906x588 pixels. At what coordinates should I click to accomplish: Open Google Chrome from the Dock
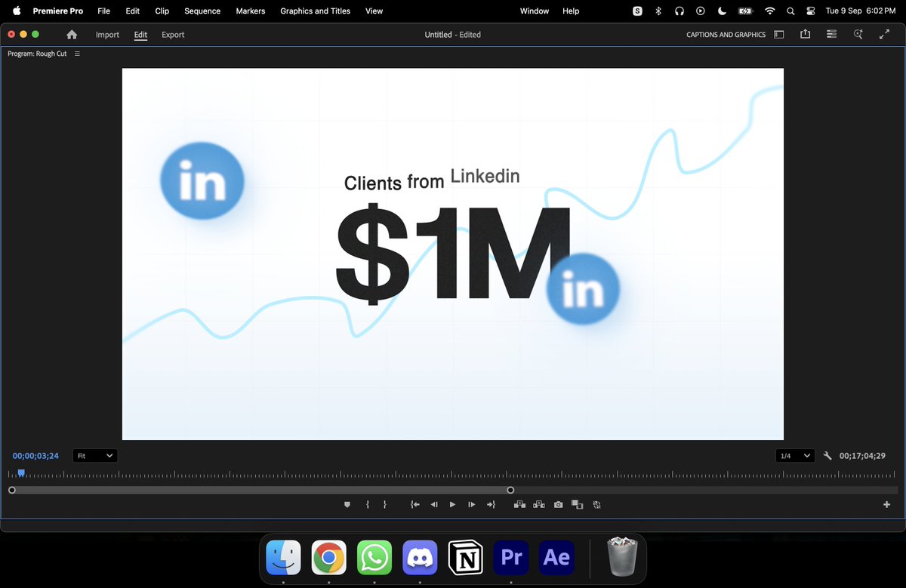[x=329, y=558]
